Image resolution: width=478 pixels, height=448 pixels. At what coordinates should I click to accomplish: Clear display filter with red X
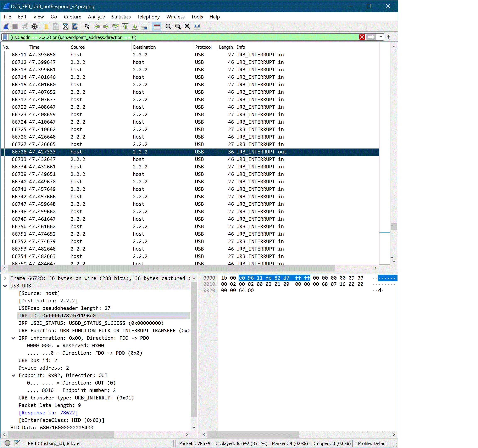point(362,37)
